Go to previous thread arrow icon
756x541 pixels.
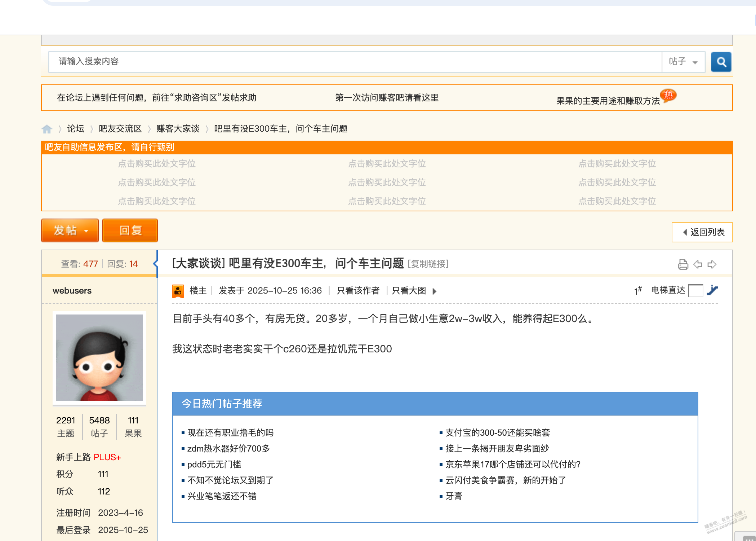click(x=698, y=264)
